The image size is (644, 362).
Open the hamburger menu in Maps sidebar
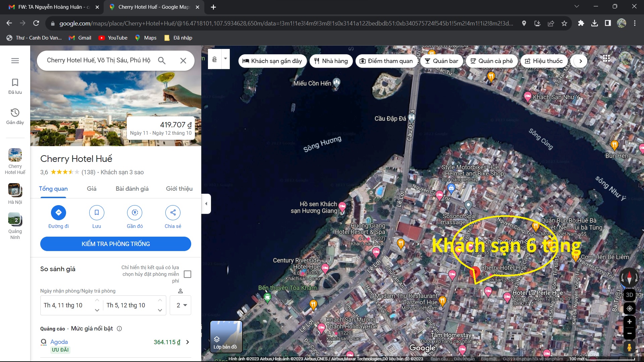pos(15,61)
